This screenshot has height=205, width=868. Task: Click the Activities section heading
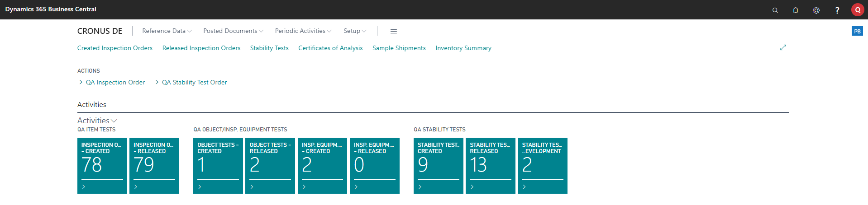click(x=92, y=104)
